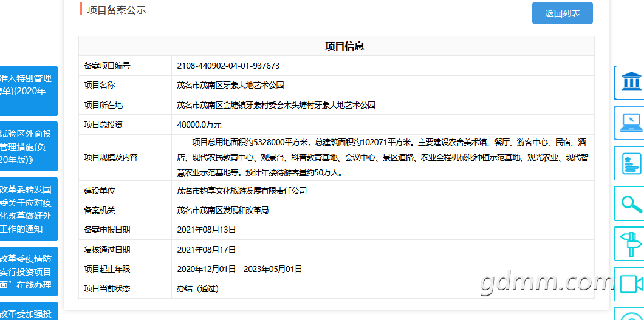Click the bank building sidebar icon
644x320 pixels.
pos(631,83)
